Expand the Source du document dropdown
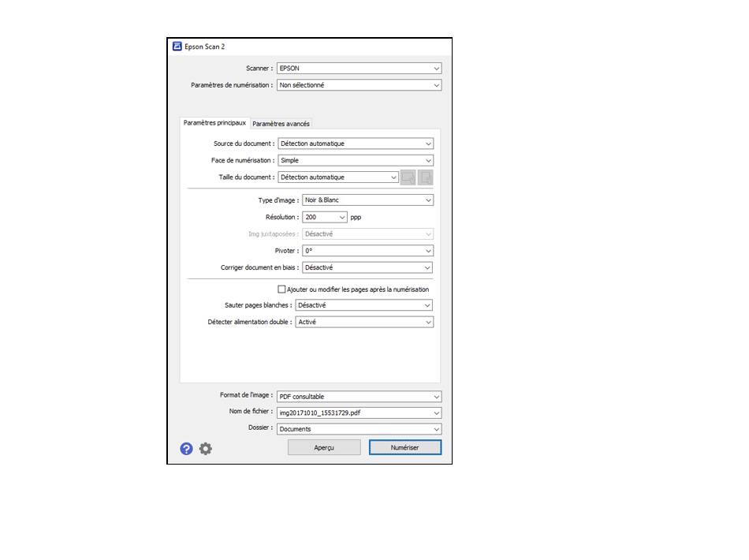This screenshot has width=749, height=560. (x=356, y=144)
